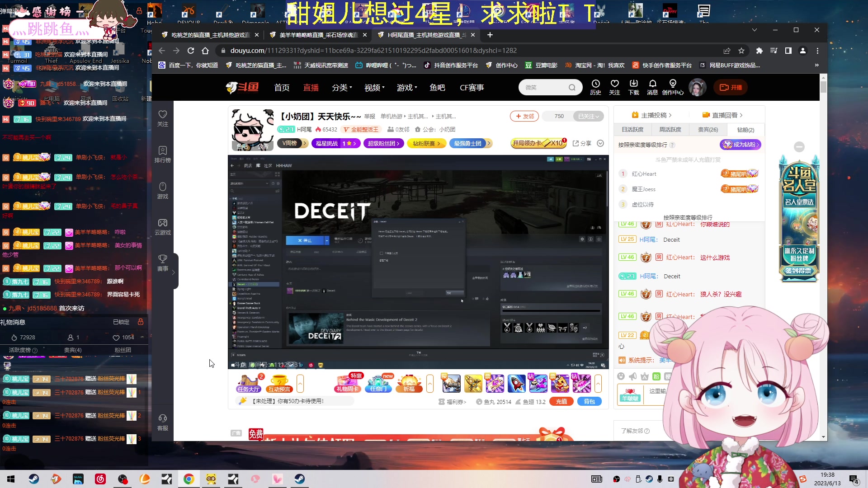
Task: Open CF赛事 nav item
Action: coord(472,88)
